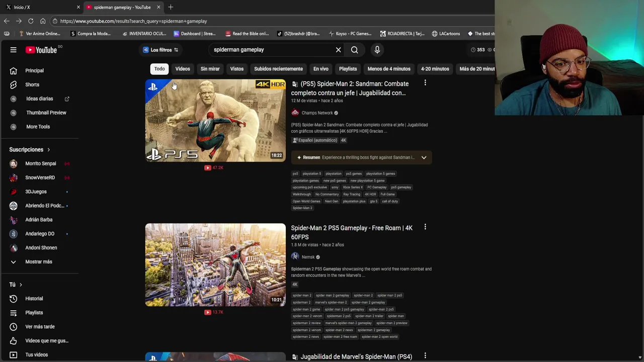Image resolution: width=644 pixels, height=362 pixels.
Task: Open more options for Sandman video
Action: (x=425, y=83)
